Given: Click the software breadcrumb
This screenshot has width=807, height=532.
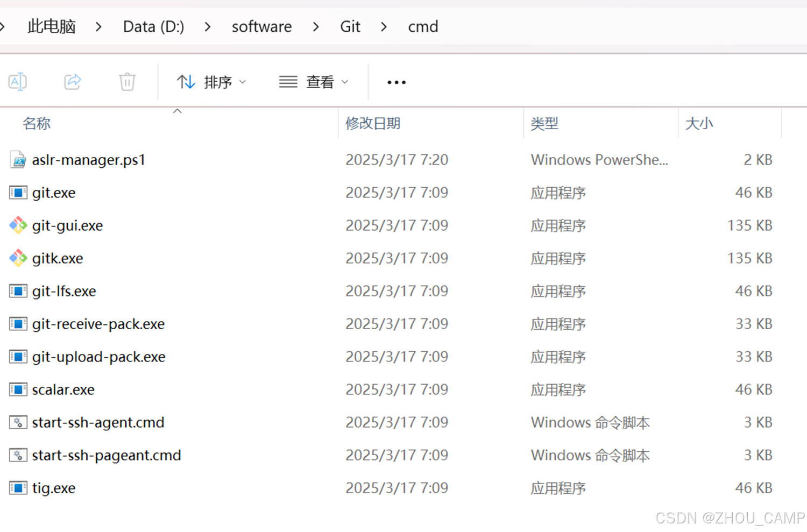Looking at the screenshot, I should click(x=261, y=26).
